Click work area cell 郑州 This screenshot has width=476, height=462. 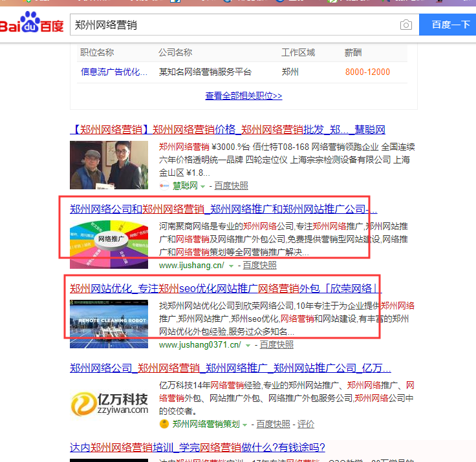[290, 72]
